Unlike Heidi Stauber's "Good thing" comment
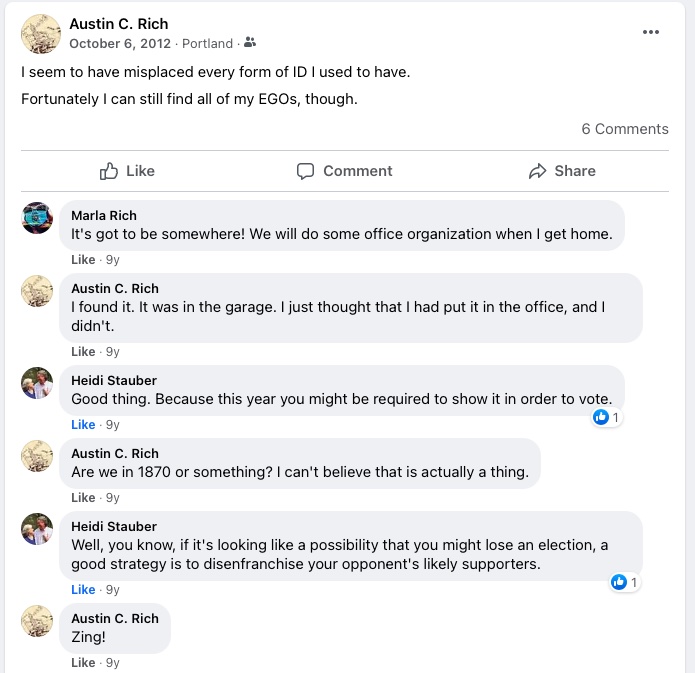Screen dimensions: 695x673 (x=83, y=425)
